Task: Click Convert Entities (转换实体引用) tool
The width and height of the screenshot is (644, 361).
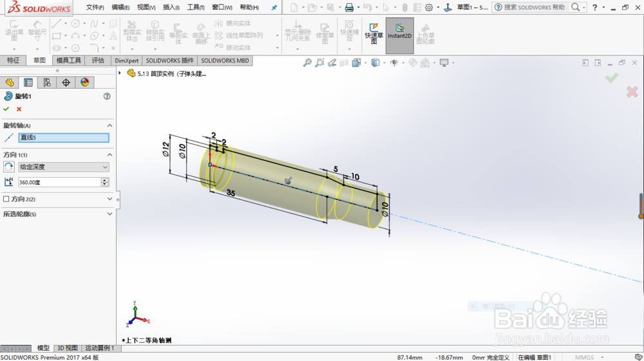Action: click(155, 31)
